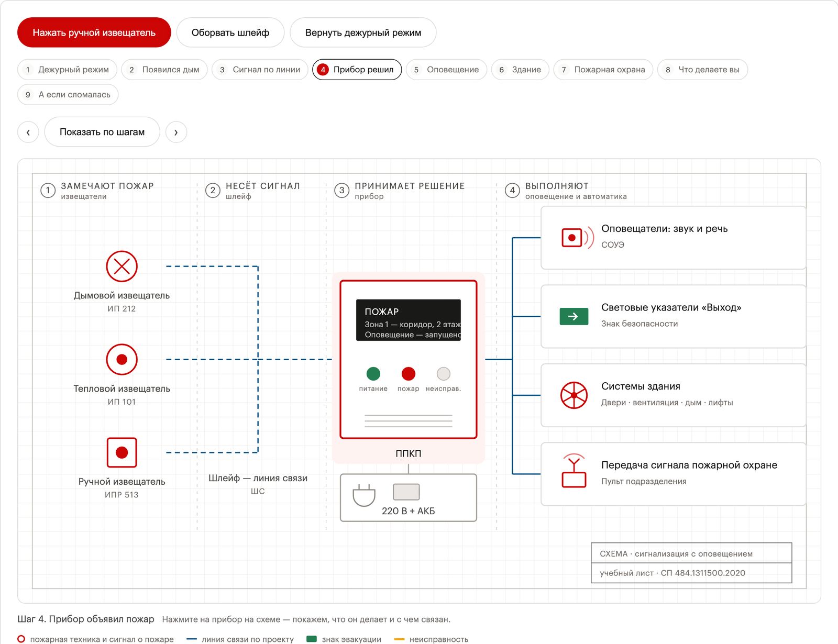Click the Шлейф — линия связи label
The width and height of the screenshot is (838, 644).
(258, 478)
